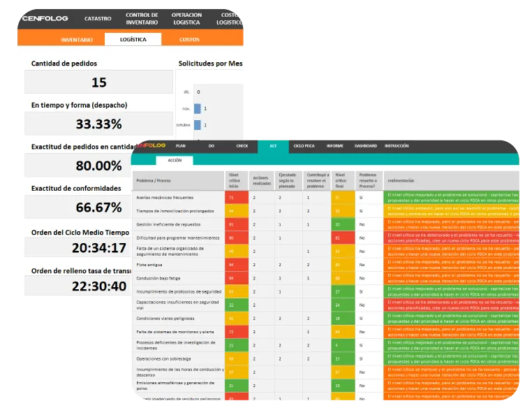Select the Averías mecánicas frecuentes row label
This screenshot has width=532, height=408.
coord(165,198)
